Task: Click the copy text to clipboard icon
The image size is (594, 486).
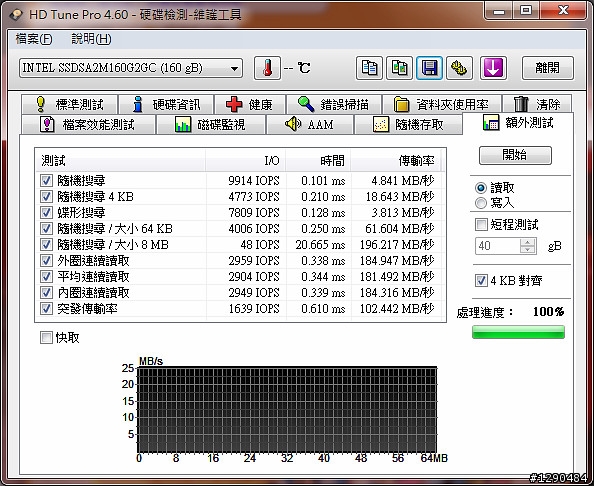Action: pyautogui.click(x=369, y=69)
